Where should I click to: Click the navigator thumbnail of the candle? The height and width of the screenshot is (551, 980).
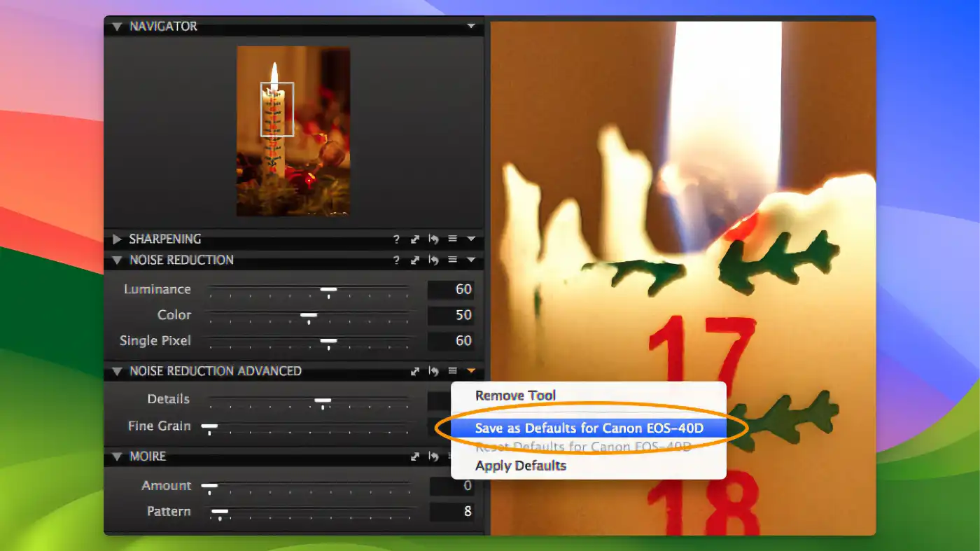point(293,130)
